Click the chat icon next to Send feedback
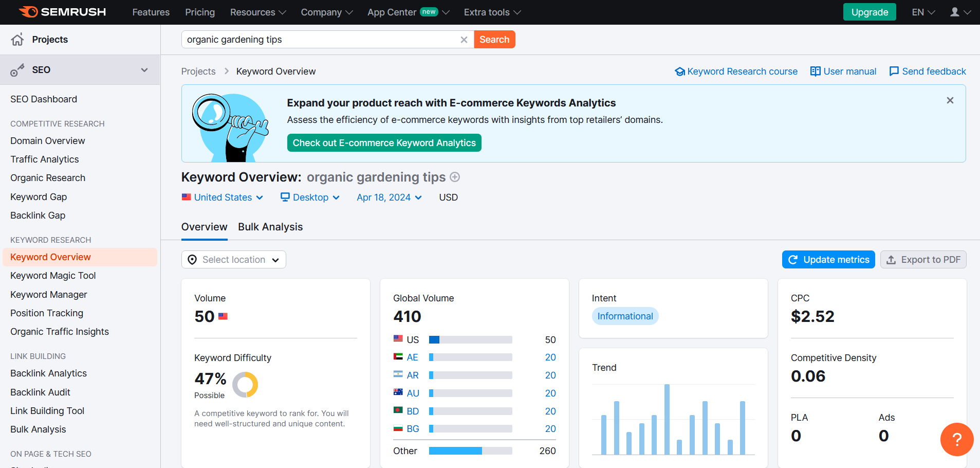 pyautogui.click(x=894, y=71)
